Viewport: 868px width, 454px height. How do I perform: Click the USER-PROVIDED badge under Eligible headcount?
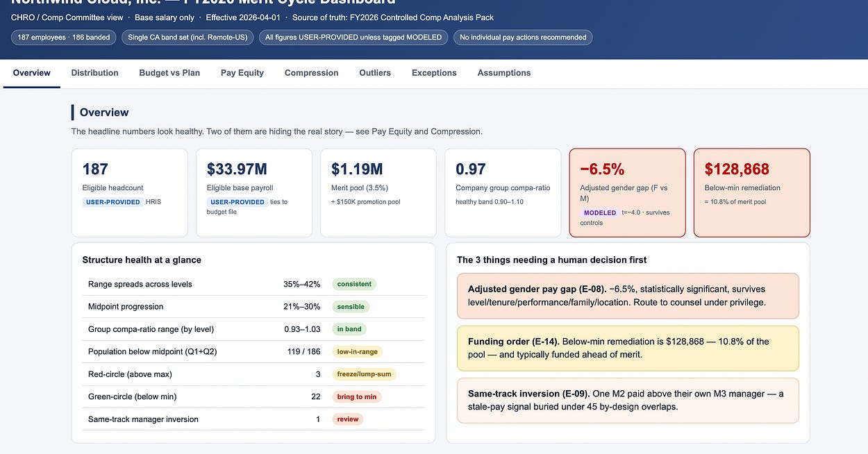point(112,202)
